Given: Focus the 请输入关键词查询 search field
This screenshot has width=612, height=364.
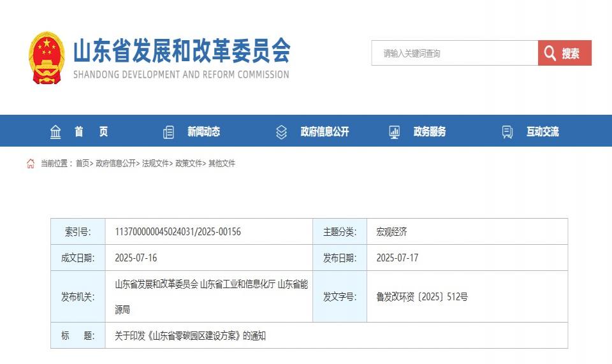Looking at the screenshot, I should pyautogui.click(x=455, y=53).
